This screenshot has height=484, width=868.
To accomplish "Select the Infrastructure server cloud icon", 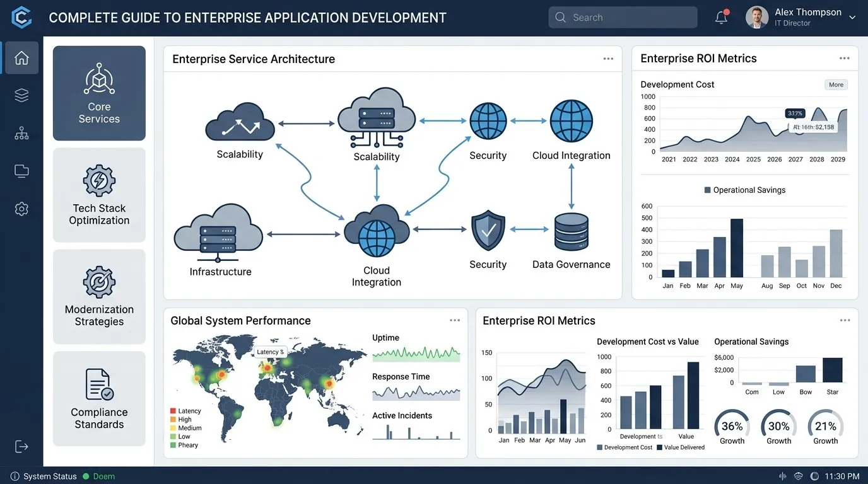I will (218, 233).
